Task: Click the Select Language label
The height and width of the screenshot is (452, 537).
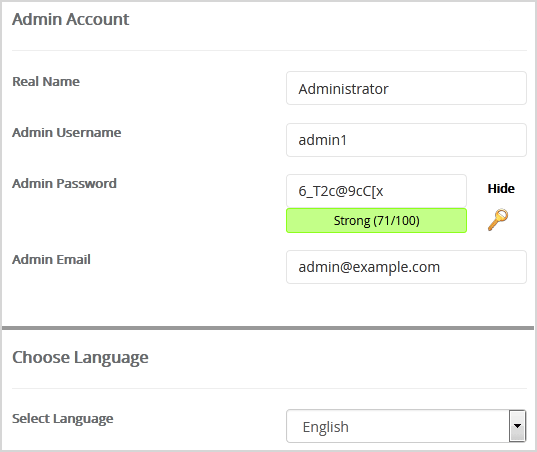Action: click(63, 419)
